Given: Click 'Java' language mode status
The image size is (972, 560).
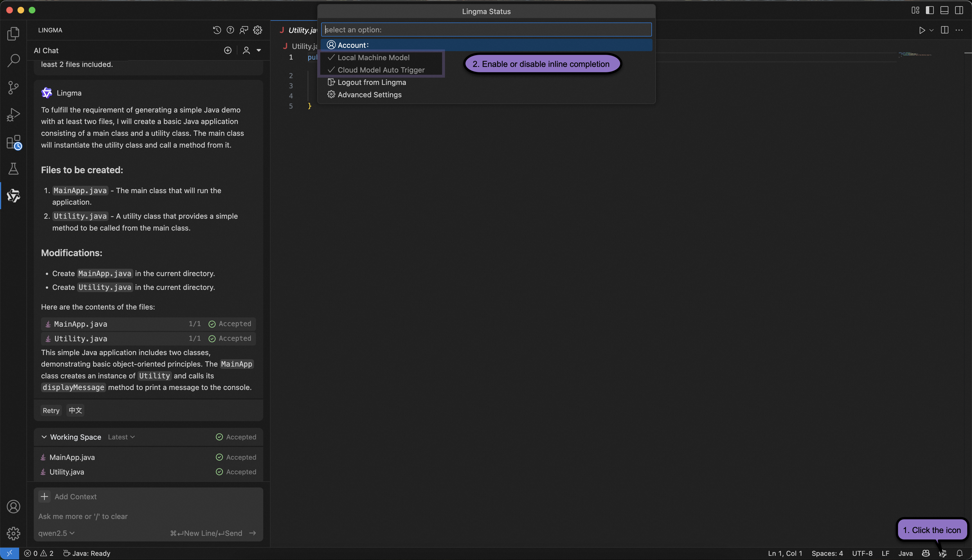Looking at the screenshot, I should click(x=905, y=554).
